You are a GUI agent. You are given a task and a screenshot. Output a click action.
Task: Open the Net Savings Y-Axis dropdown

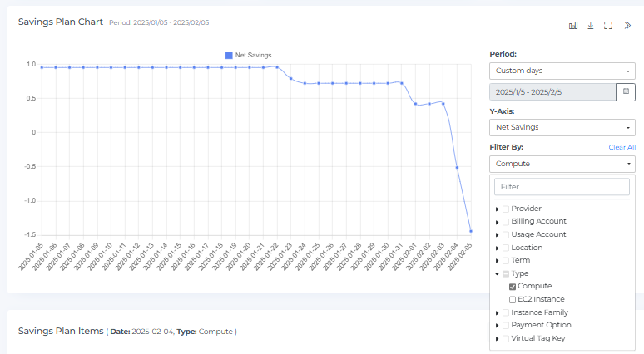562,127
